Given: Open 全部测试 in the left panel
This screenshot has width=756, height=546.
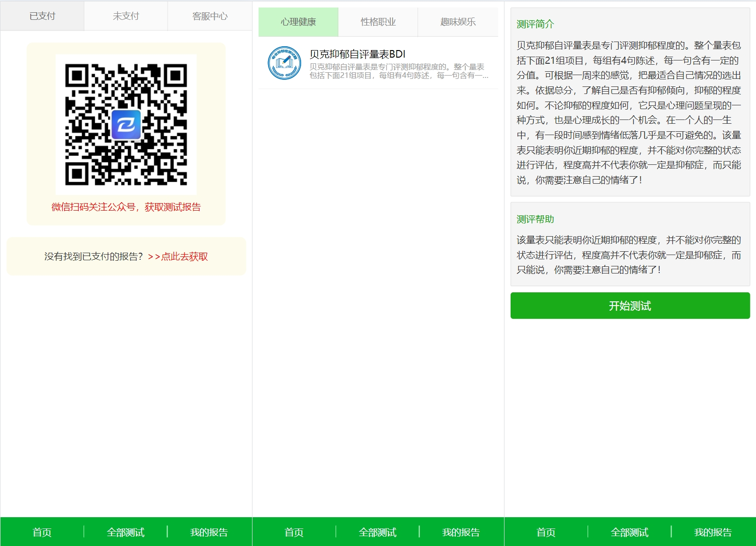Looking at the screenshot, I should (126, 532).
